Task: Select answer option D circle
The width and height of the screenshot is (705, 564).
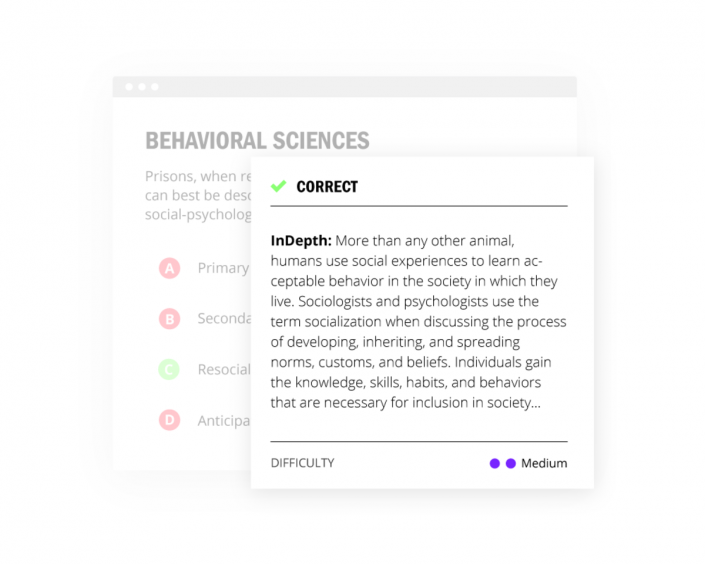Action: (169, 420)
